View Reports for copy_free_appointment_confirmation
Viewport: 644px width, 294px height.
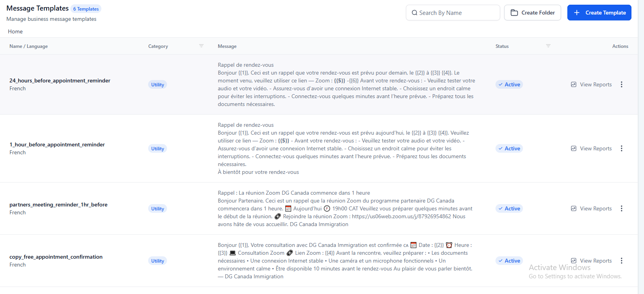(x=591, y=261)
